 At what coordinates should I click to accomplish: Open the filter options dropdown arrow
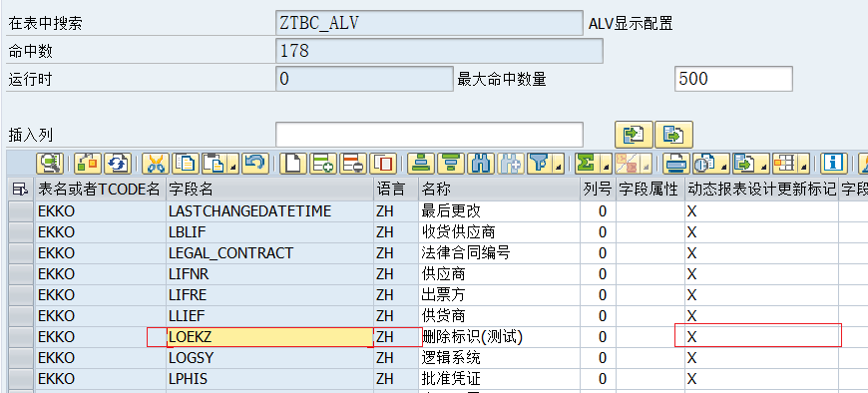pos(558,164)
